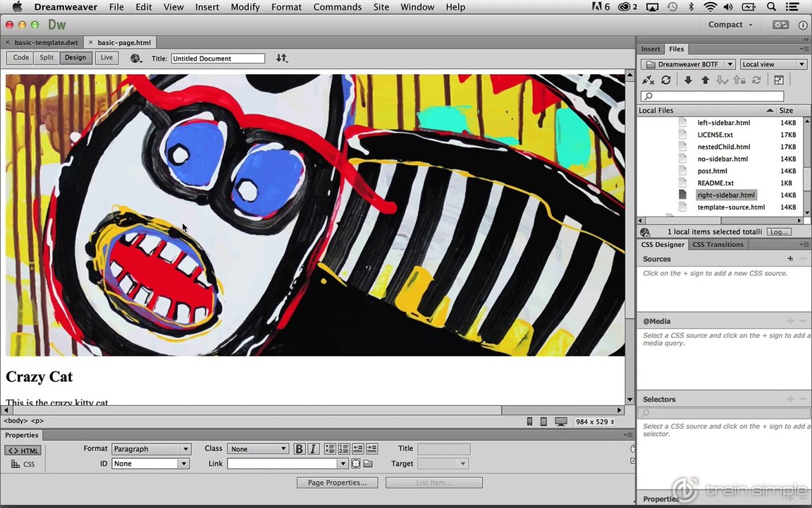Click the Check In files lock icon

pyautogui.click(x=739, y=80)
